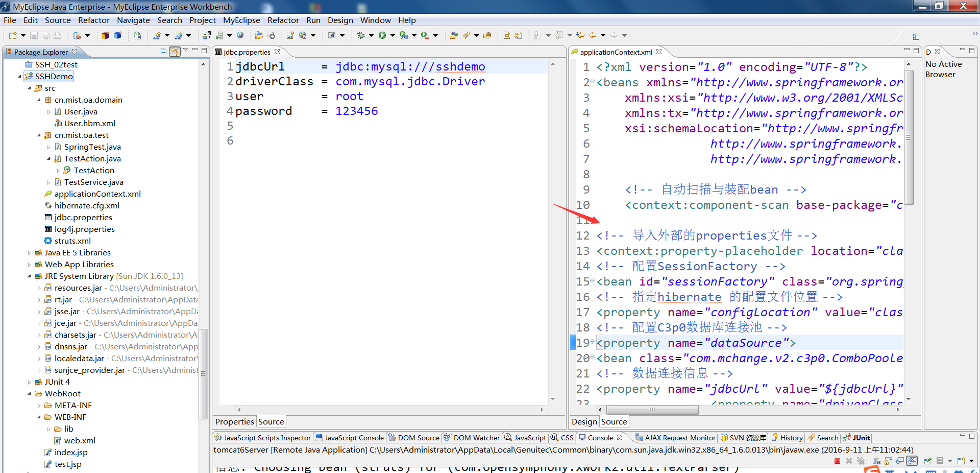
Task: Click the Debug bug icon in toolbar
Action: pos(361,35)
